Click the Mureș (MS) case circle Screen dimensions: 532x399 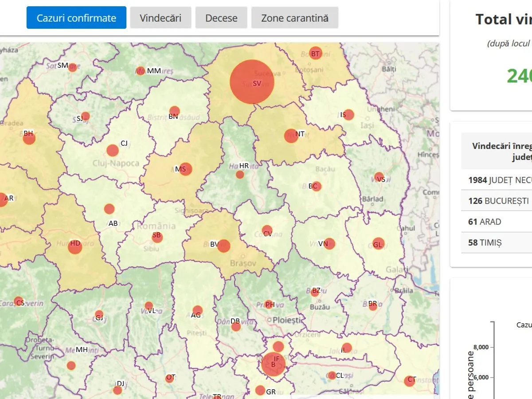(185, 169)
